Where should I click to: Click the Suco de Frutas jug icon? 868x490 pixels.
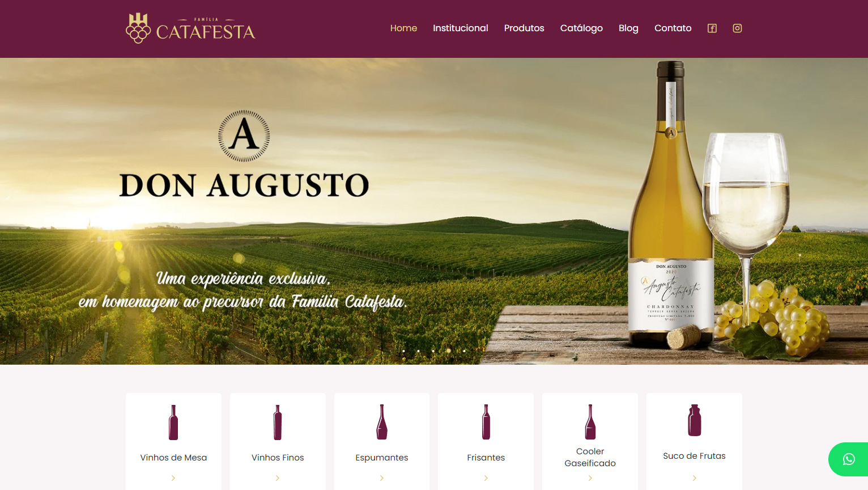695,420
